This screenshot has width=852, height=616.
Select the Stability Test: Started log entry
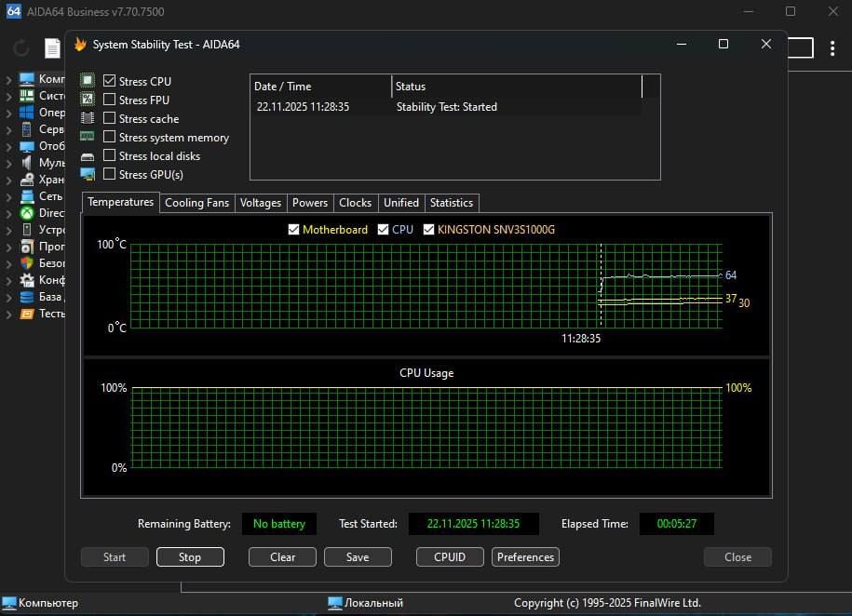(446, 107)
